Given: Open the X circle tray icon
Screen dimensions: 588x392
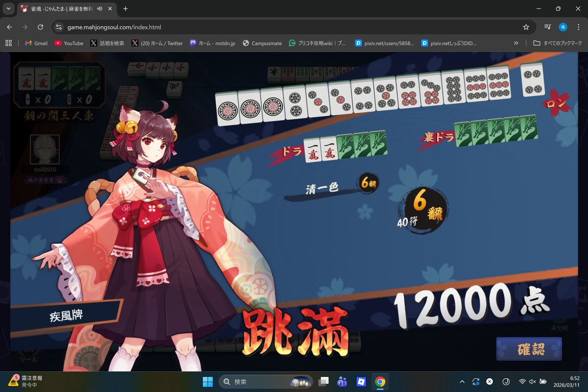Looking at the screenshot, I should [490, 382].
